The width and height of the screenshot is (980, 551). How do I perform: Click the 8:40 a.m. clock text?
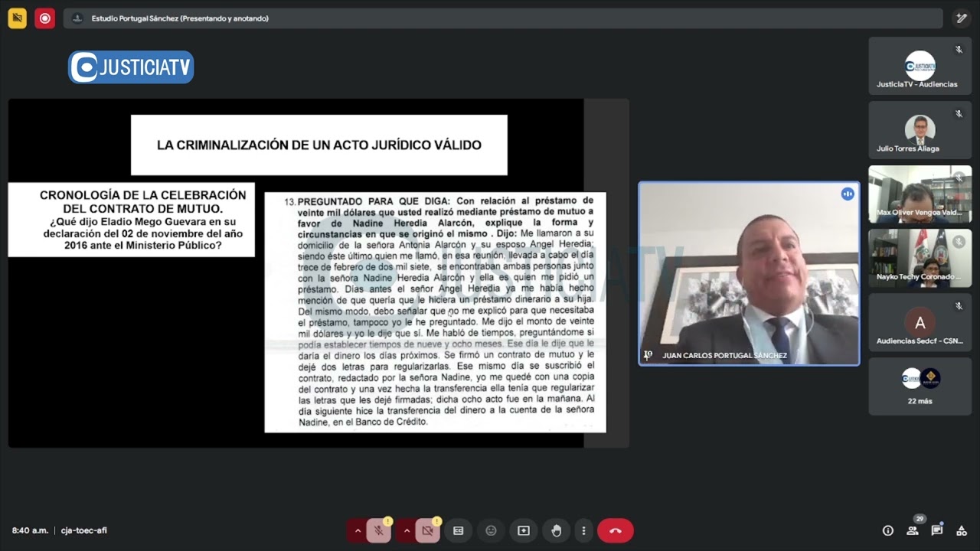[30, 530]
